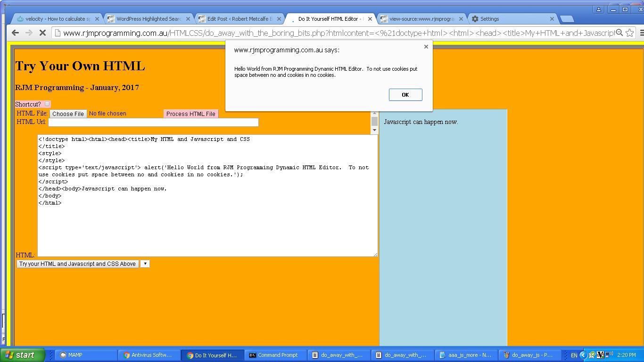644x362 pixels.
Task: Click the green security tray icon
Action: coord(592,355)
